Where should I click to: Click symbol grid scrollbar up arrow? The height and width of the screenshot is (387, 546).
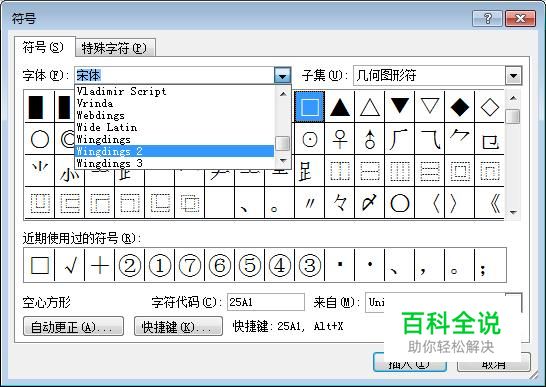point(513,98)
